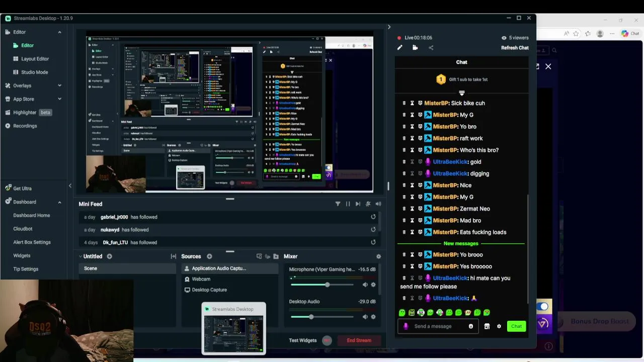The width and height of the screenshot is (644, 362).
Task: Open Dashboard Home
Action: (31, 215)
